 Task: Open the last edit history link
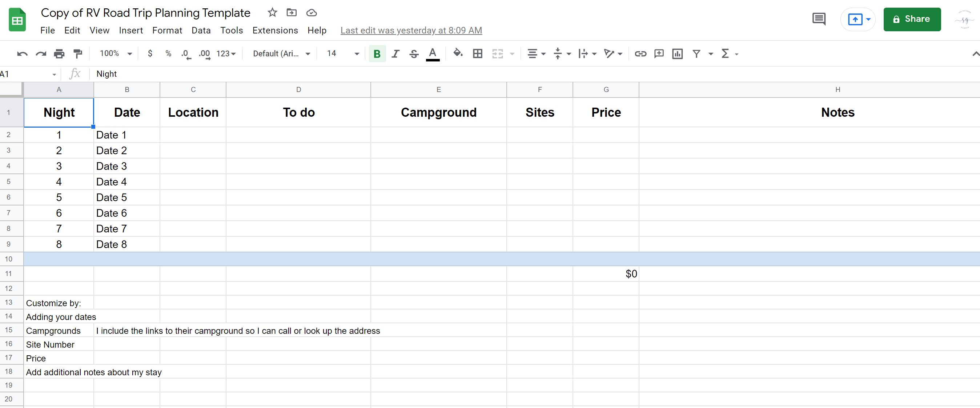pos(411,31)
